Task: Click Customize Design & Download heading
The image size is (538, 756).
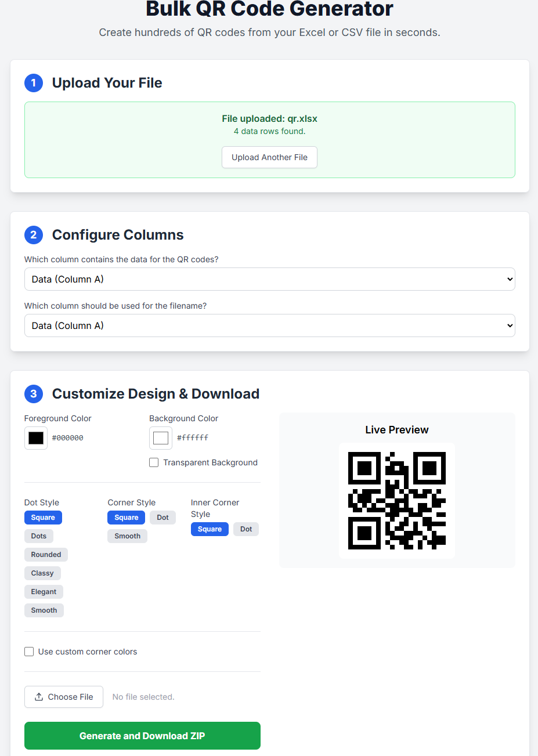Action: pos(156,394)
